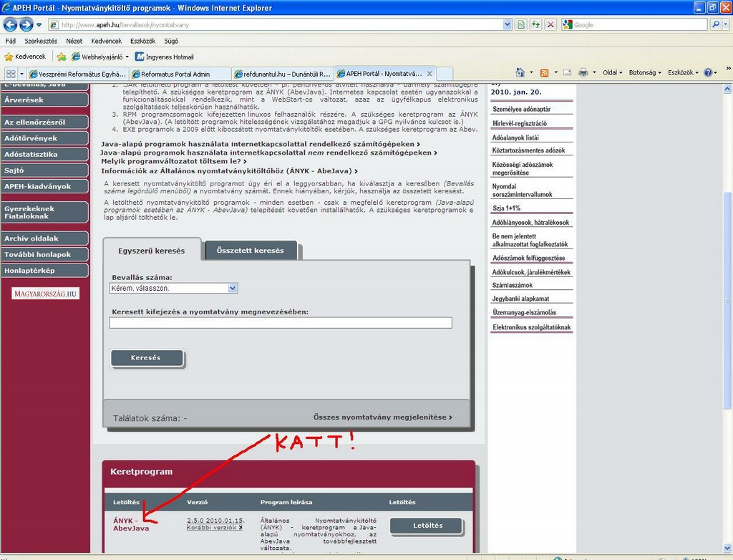The width and height of the screenshot is (733, 560).
Task: Click the blue Help question mark icon
Action: (x=708, y=72)
